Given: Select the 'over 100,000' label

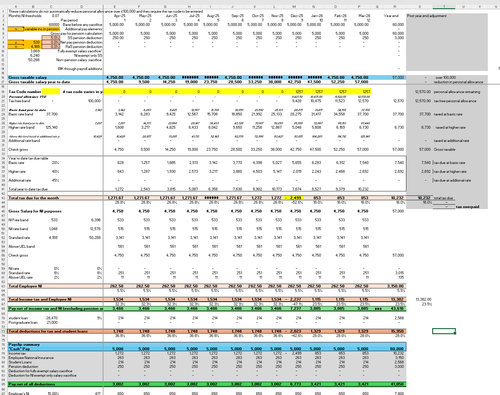Looking at the screenshot, I should 446,77.
